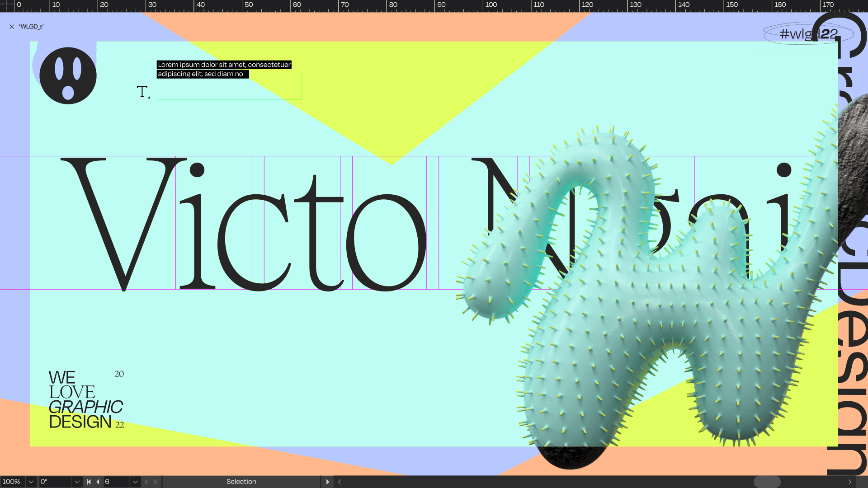Open the page number dropdown
This screenshot has width=868, height=488.
click(135, 482)
